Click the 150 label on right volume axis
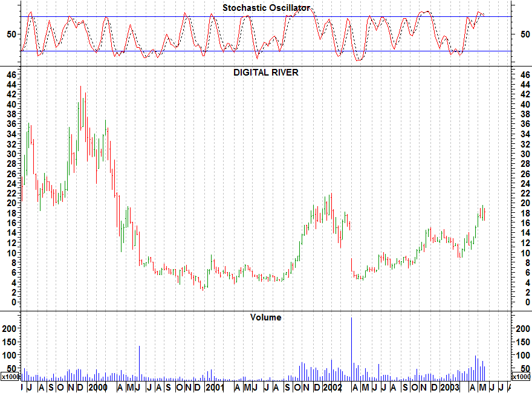The width and height of the screenshot is (532, 393). coord(523,342)
